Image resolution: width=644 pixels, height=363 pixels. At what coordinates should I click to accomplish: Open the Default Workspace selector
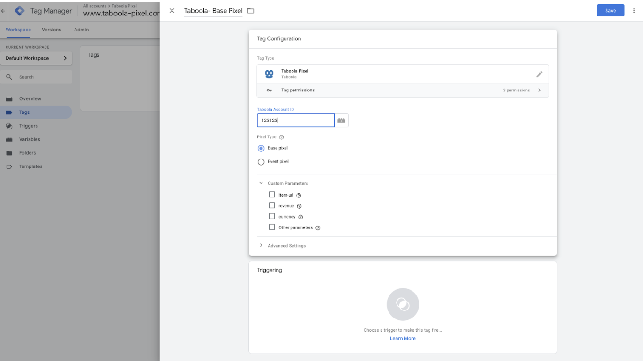tap(36, 58)
